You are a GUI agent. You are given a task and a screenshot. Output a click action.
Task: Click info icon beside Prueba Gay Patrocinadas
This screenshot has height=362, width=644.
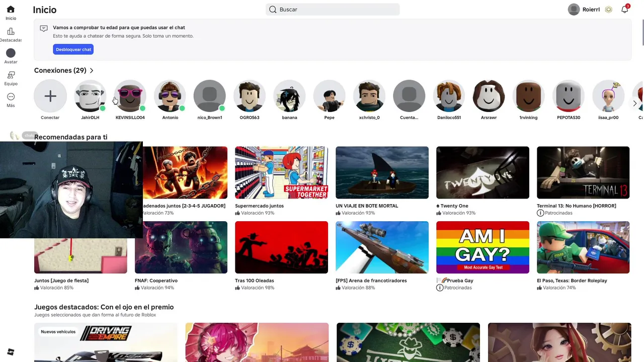[x=440, y=288]
